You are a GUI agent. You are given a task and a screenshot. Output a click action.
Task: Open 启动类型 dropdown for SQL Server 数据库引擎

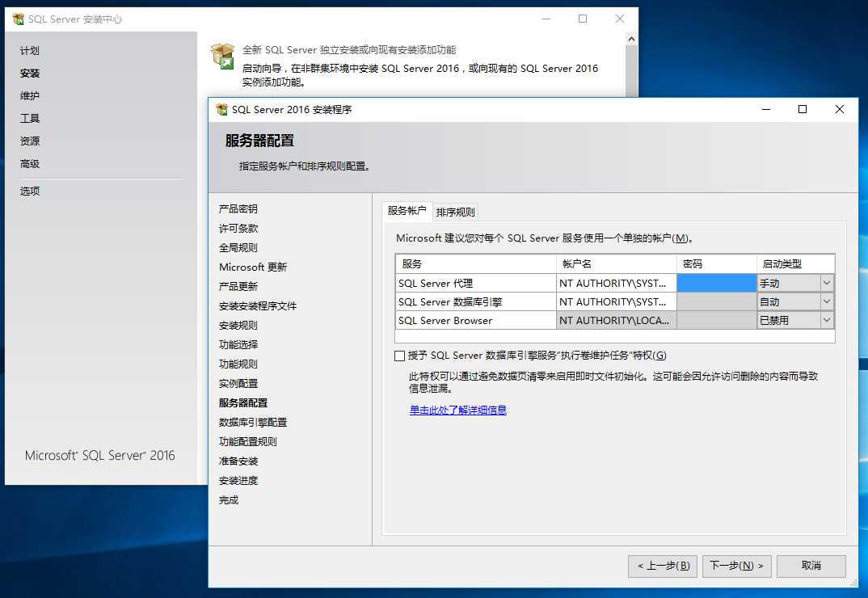coord(827,301)
